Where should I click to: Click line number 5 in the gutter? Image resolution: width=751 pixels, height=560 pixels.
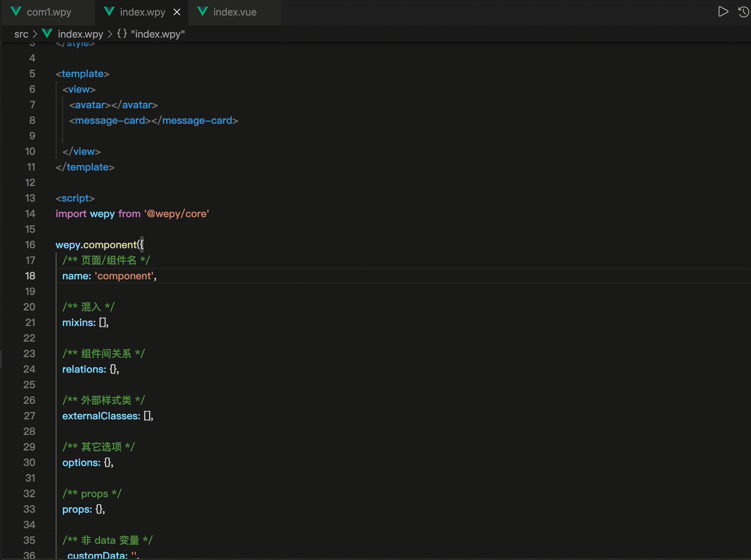tap(32, 74)
